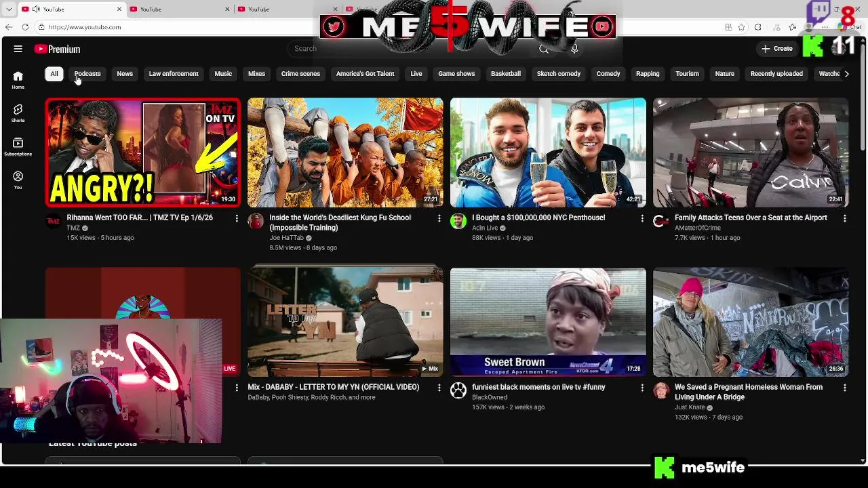Screen dimensions: 868x488
Task: Open the browser media control icon
Action: [775, 27]
